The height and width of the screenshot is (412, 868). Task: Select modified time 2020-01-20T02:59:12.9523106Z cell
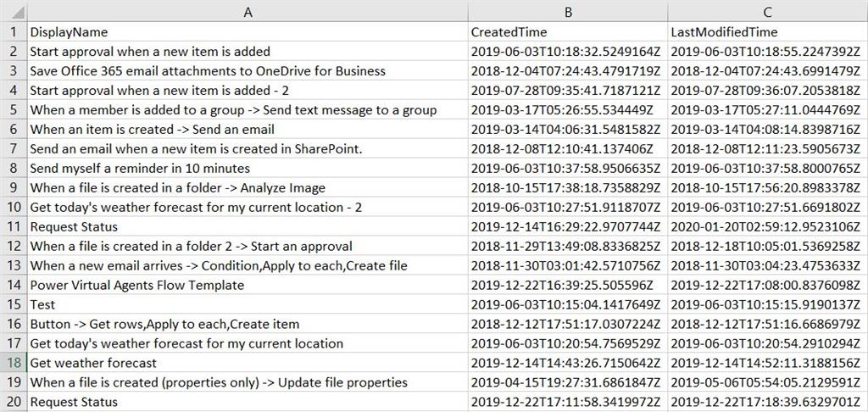tap(768, 226)
